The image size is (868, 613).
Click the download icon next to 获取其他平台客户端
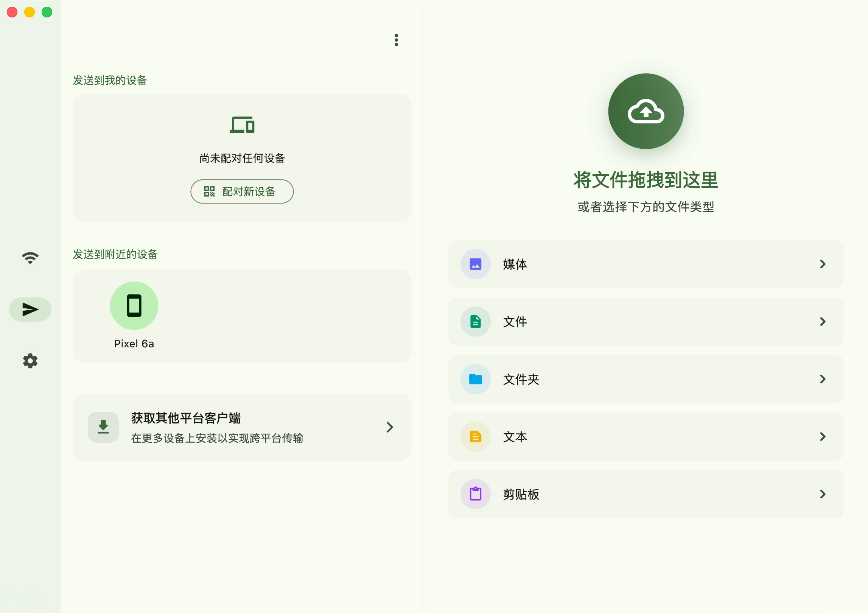tap(103, 427)
